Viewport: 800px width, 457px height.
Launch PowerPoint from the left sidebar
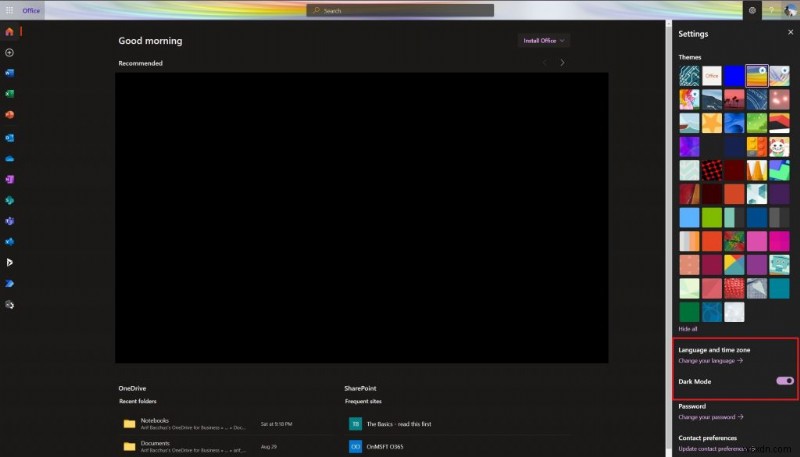[x=10, y=115]
